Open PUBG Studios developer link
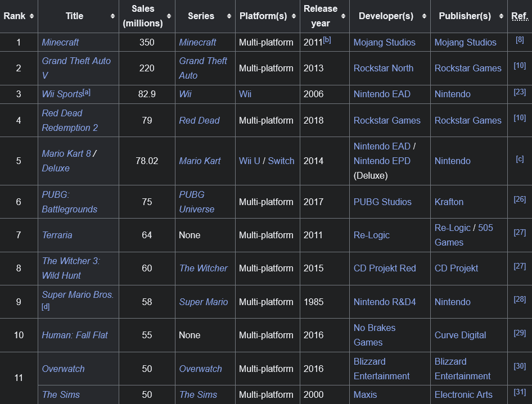The width and height of the screenshot is (532, 404). 382,202
